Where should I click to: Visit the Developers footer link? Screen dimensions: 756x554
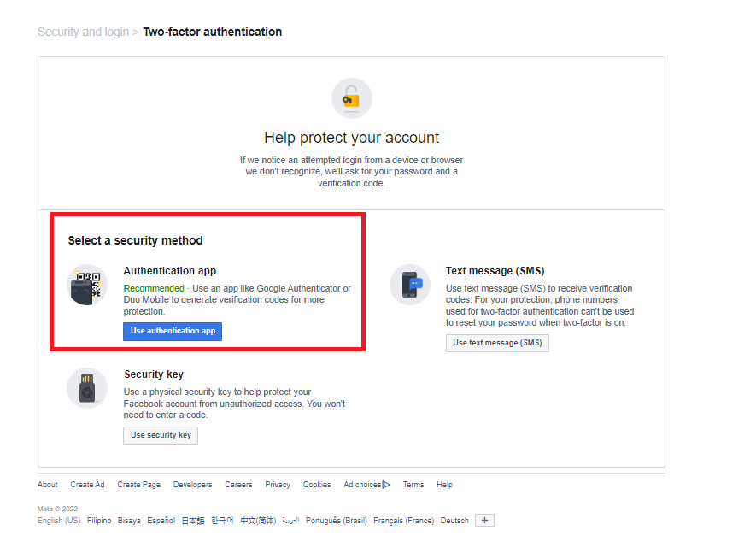(x=192, y=485)
